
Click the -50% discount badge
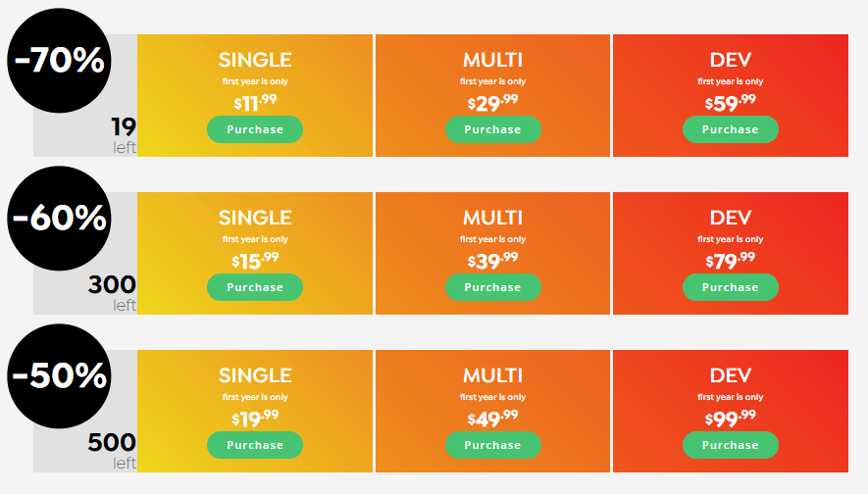tap(59, 376)
